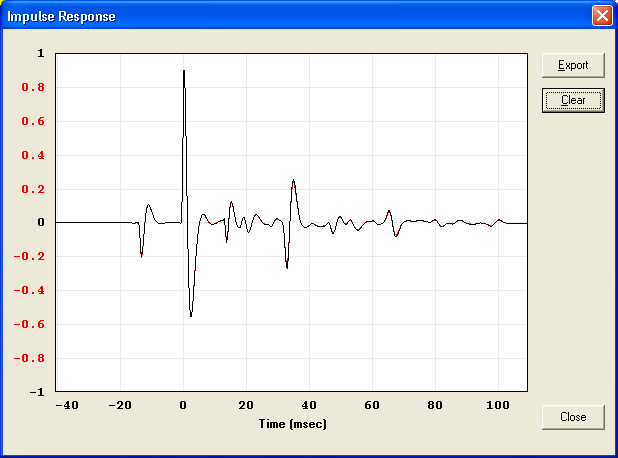Click the reflection peak near 35 msec
This screenshot has height=458, width=618.
294,181
